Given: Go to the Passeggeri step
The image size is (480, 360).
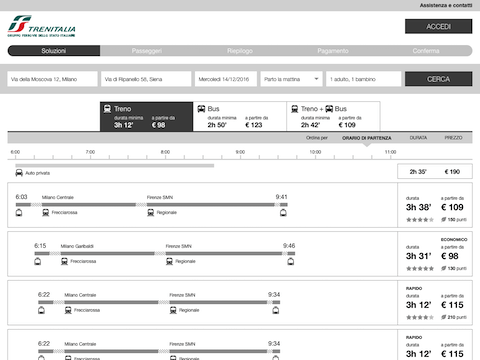Looking at the screenshot, I should point(147,51).
